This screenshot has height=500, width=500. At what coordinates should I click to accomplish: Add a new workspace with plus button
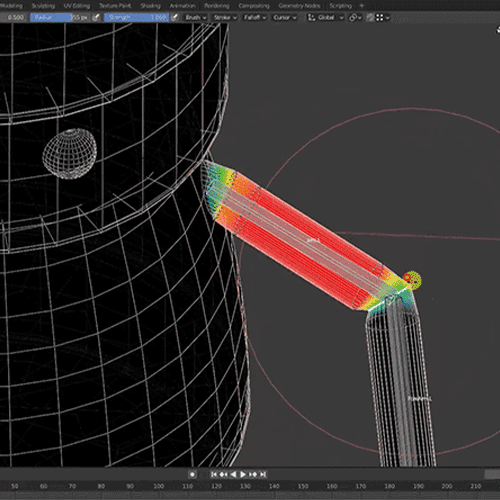[x=362, y=5]
